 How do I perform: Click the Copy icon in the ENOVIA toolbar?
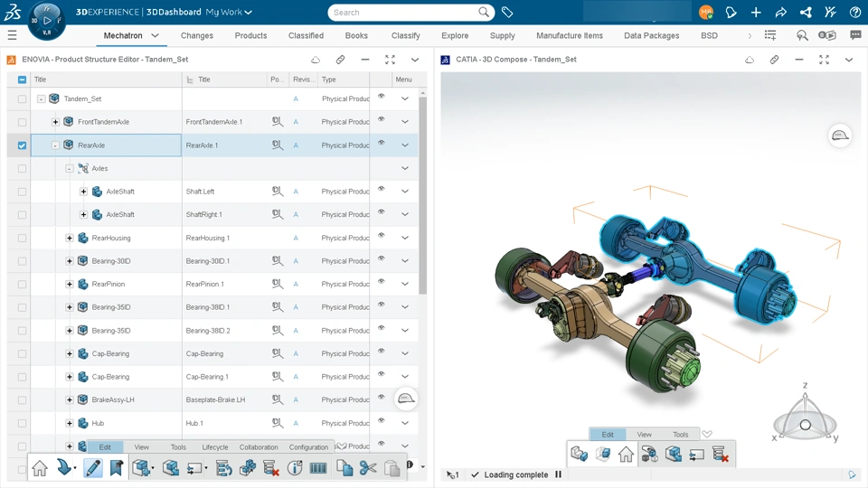click(x=344, y=468)
